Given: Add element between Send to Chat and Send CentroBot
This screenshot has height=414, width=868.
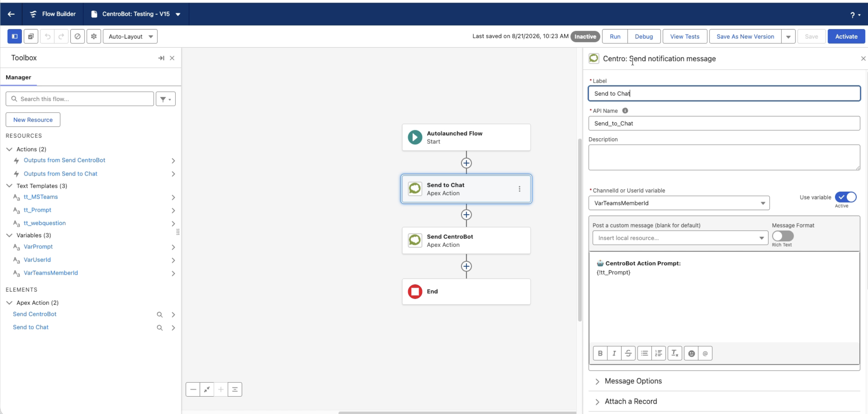Looking at the screenshot, I should point(466,214).
